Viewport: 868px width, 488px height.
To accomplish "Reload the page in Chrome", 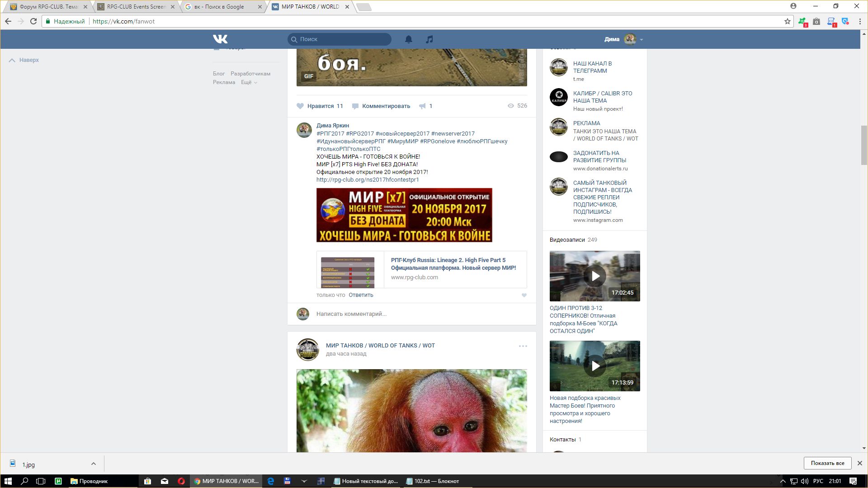I will coord(33,21).
